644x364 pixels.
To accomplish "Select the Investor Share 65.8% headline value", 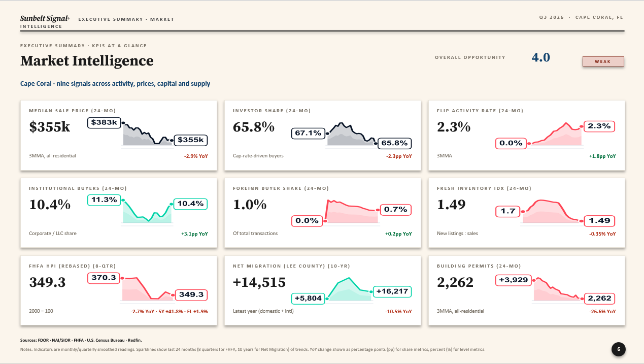I will pos(254,127).
